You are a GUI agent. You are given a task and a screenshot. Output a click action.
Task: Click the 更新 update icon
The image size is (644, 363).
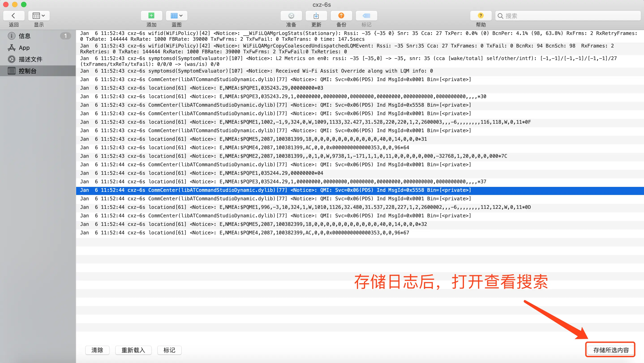(316, 16)
